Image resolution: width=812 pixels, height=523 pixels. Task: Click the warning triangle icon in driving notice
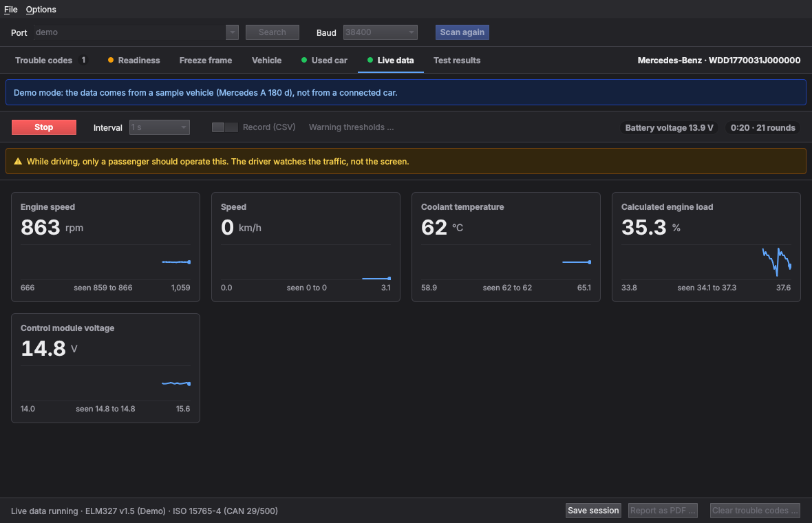[18, 162]
